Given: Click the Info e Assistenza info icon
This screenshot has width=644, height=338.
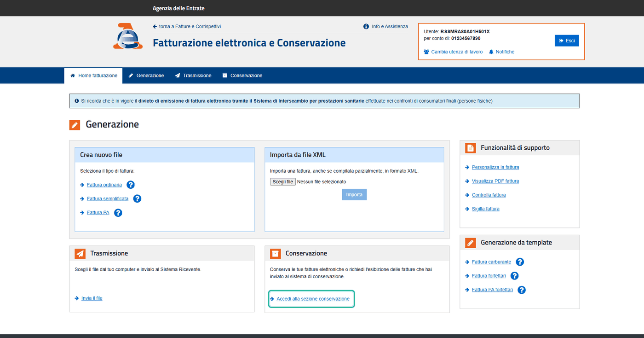Looking at the screenshot, I should coord(366,27).
